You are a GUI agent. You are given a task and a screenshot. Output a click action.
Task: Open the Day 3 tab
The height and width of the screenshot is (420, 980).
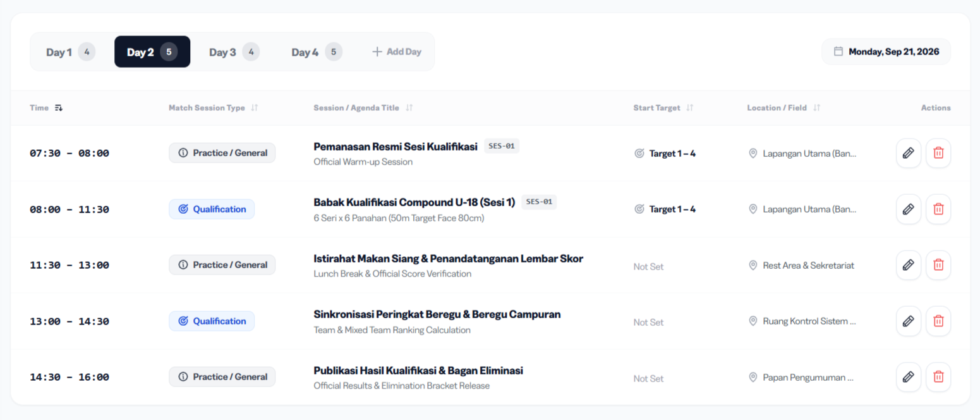(234, 52)
